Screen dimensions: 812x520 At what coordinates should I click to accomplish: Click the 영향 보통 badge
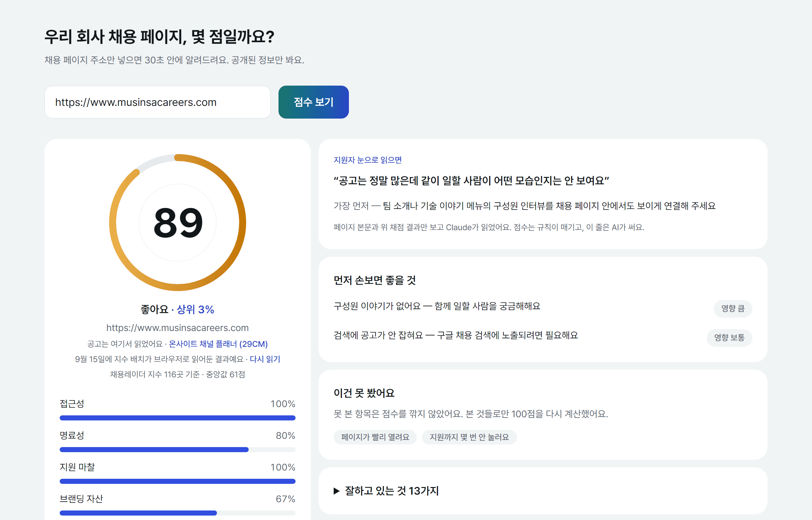coord(729,338)
